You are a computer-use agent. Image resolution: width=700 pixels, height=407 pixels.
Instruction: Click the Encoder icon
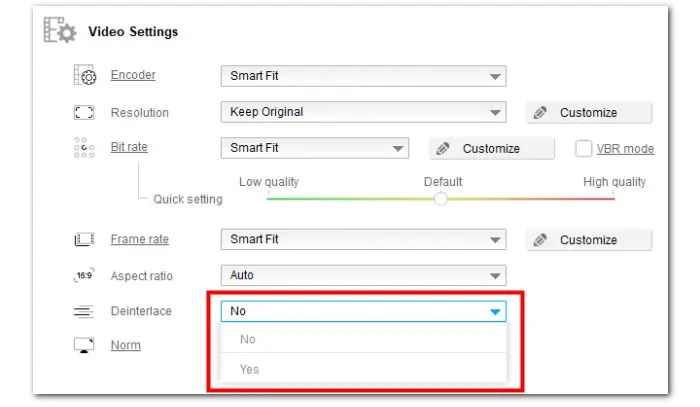pos(84,76)
